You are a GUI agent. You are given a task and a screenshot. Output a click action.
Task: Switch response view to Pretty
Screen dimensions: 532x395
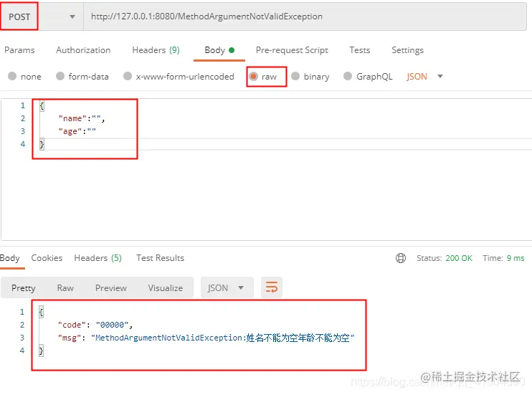pos(24,288)
